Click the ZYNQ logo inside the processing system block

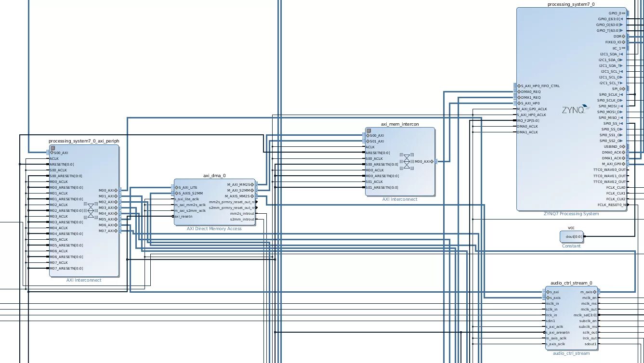tap(575, 108)
